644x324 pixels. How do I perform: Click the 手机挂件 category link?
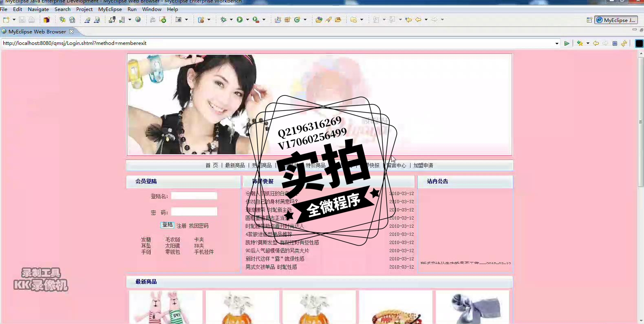click(x=204, y=252)
